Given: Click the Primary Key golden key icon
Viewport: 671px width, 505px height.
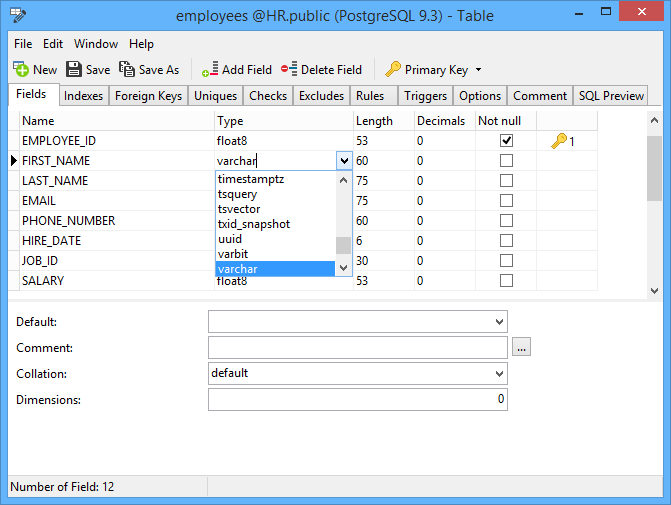Looking at the screenshot, I should coord(393,69).
